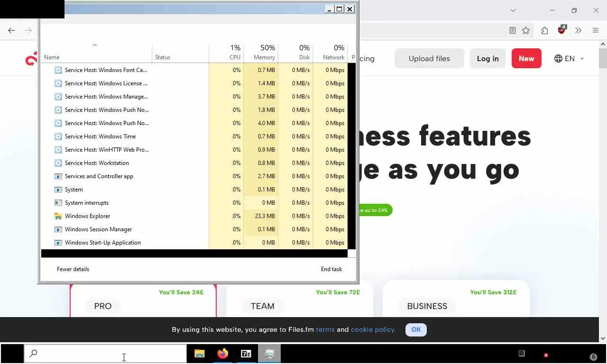The image size is (607, 364).
Task: Open 7-Zip from the taskbar
Action: click(246, 354)
